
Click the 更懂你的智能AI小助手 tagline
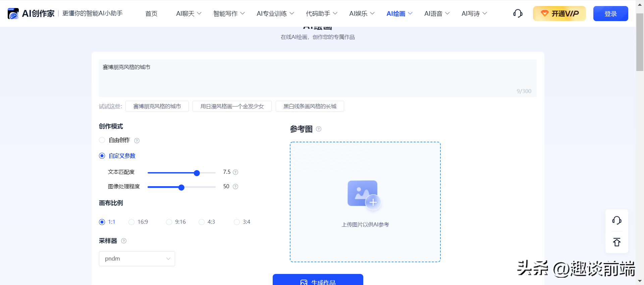point(93,13)
